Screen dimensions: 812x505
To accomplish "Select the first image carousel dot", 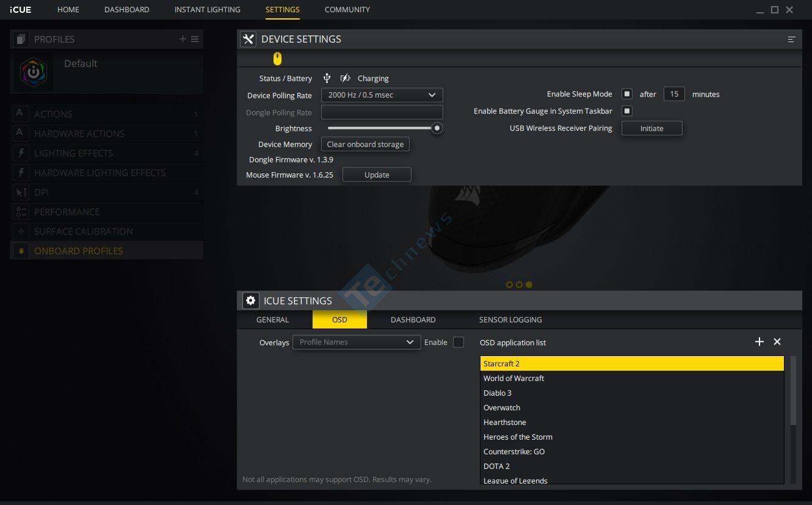I will tap(509, 285).
